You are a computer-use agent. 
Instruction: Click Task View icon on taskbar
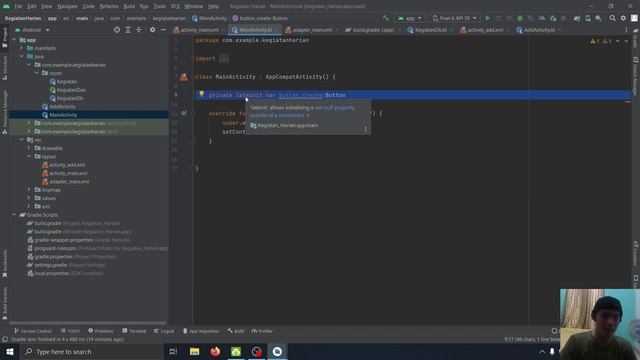(173, 351)
